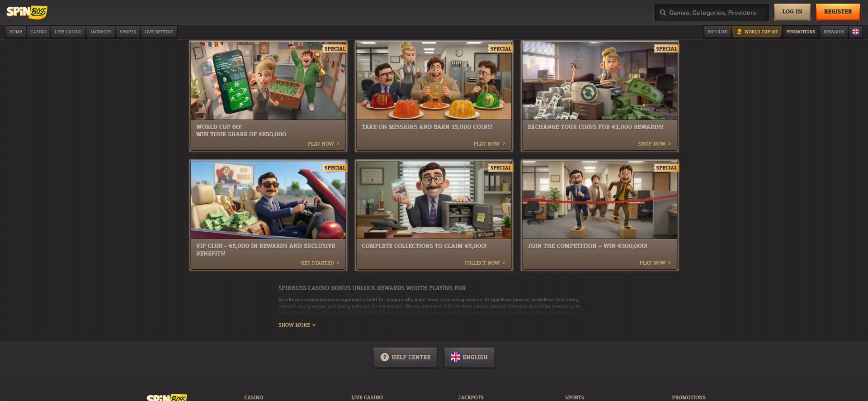Click SpinBoss Casino Bonus heading text
Image resolution: width=868 pixels, height=401 pixels.
[x=372, y=288]
